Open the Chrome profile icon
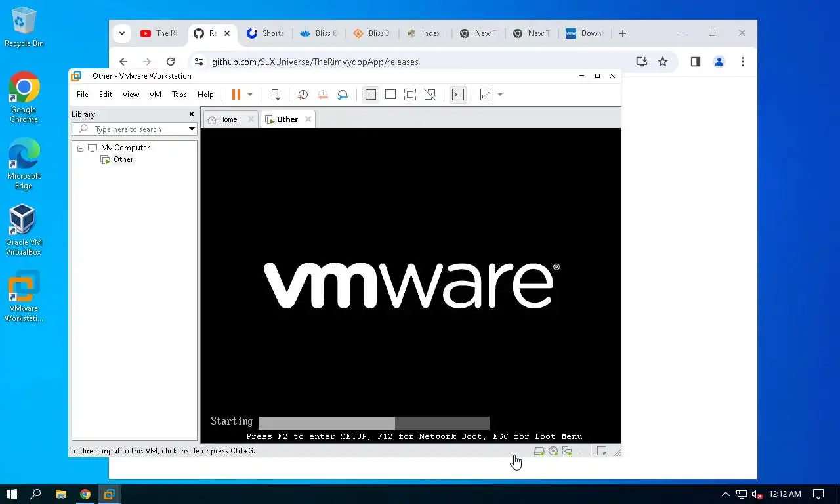This screenshot has width=840, height=504. tap(719, 62)
